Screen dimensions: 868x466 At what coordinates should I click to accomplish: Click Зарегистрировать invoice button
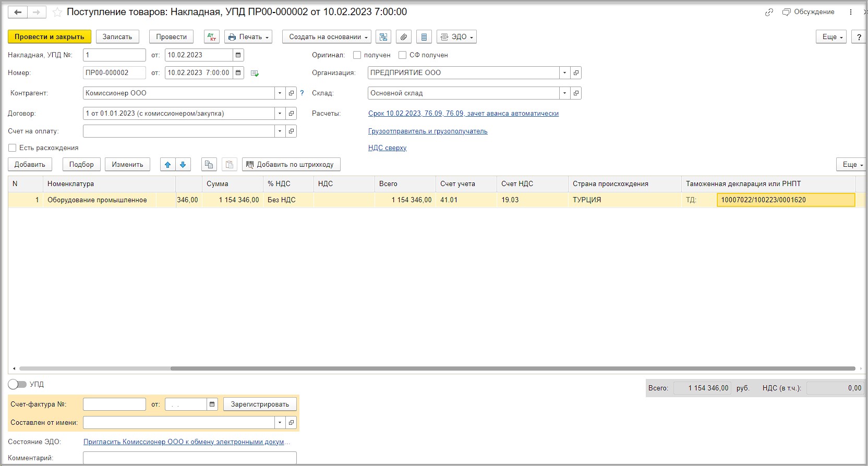point(260,404)
